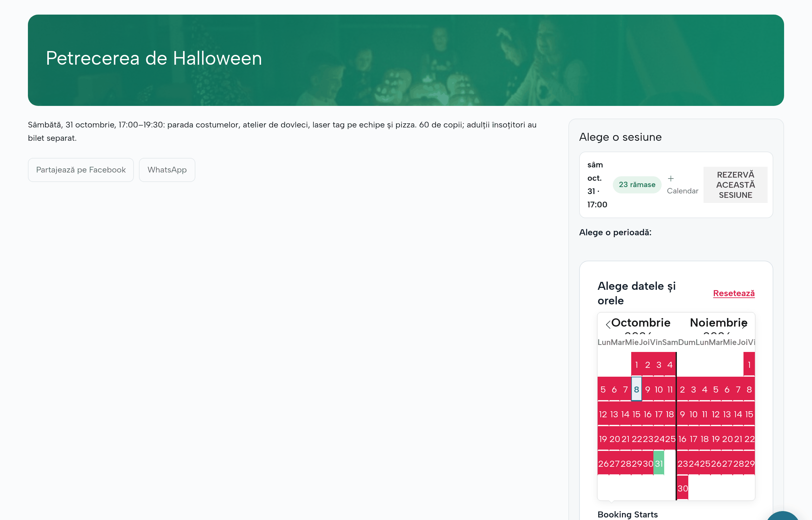
Task: Add session to Calendar
Action: (682, 185)
